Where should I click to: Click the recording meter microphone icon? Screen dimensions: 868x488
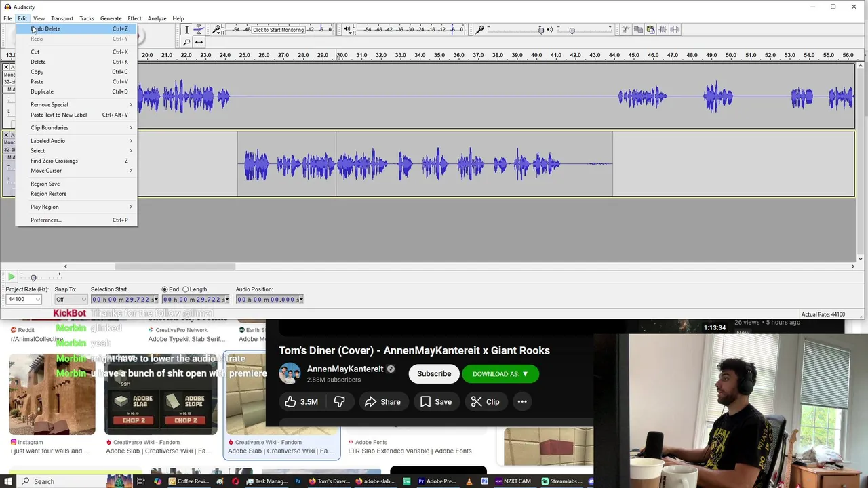pyautogui.click(x=216, y=29)
